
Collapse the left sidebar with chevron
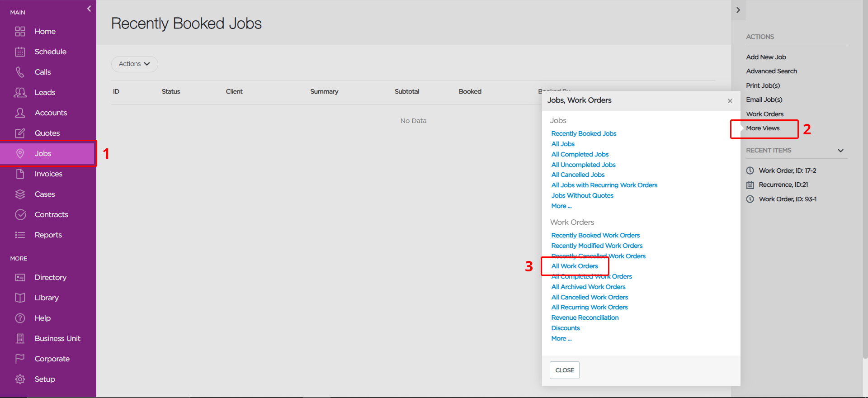(x=89, y=9)
